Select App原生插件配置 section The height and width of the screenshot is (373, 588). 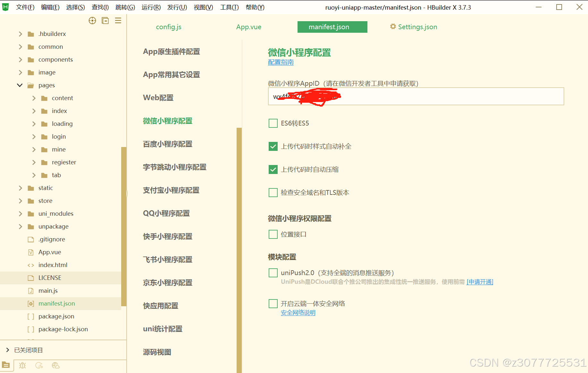click(x=172, y=51)
